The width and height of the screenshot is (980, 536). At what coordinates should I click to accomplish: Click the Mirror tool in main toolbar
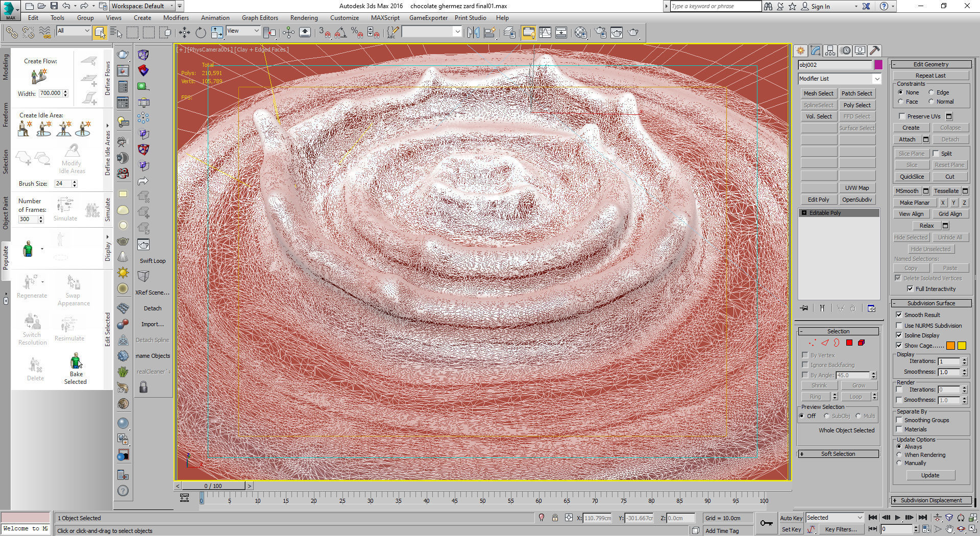coord(473,33)
